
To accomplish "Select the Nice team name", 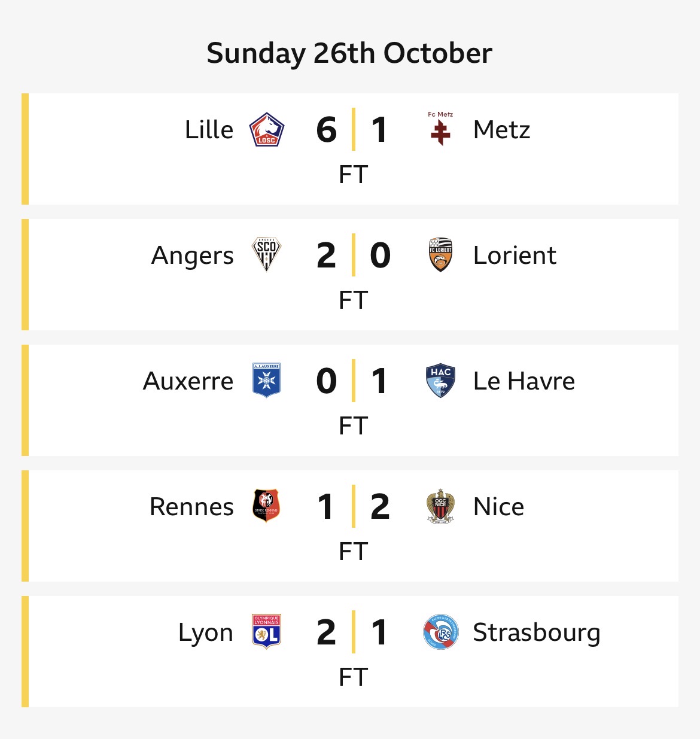I will 498,507.
